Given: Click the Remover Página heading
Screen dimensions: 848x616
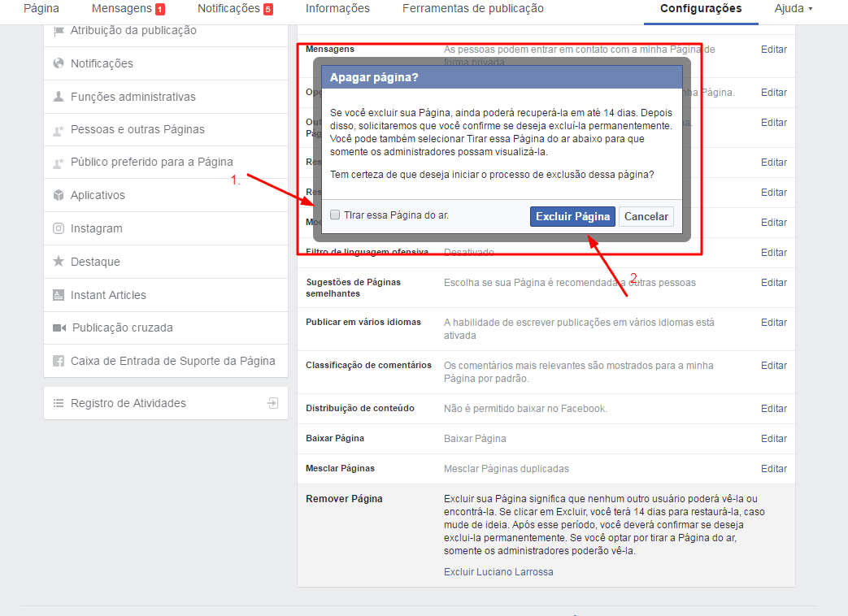Looking at the screenshot, I should tap(344, 499).
